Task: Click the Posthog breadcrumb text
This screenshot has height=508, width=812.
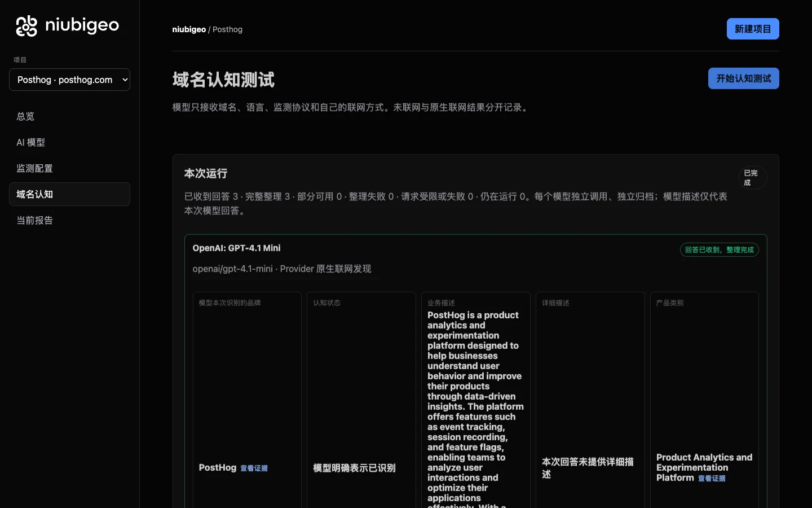Action: [227, 29]
